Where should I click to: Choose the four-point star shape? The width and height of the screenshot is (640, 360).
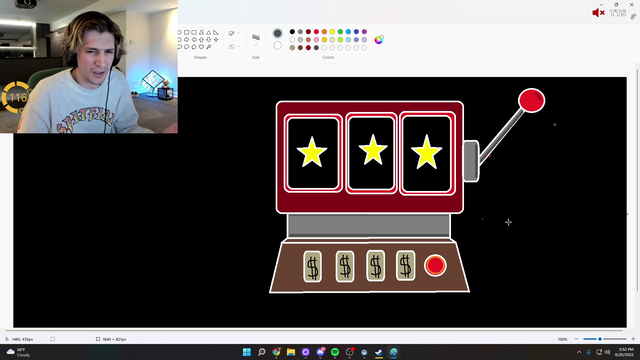coord(216,40)
